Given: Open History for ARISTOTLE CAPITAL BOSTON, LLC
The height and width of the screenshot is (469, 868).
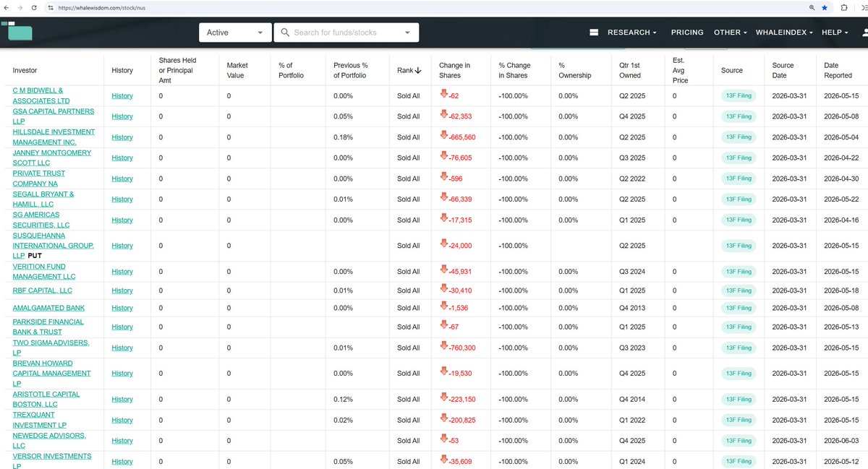Looking at the screenshot, I should 122,399.
